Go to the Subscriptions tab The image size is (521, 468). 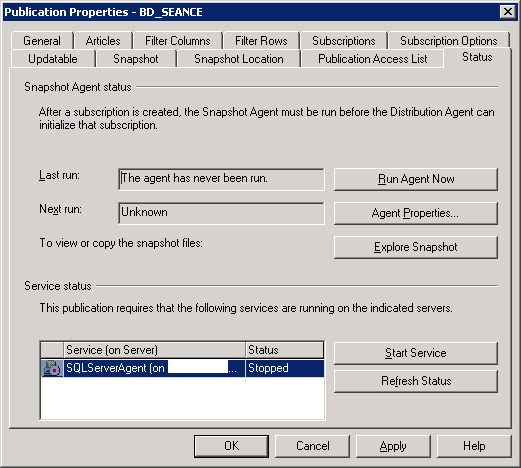(x=344, y=41)
